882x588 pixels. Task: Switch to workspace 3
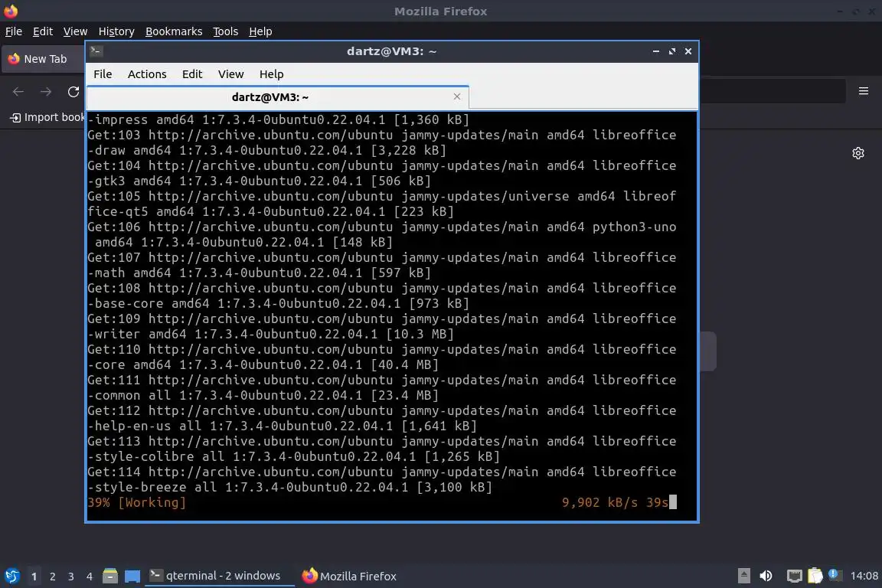coord(71,577)
